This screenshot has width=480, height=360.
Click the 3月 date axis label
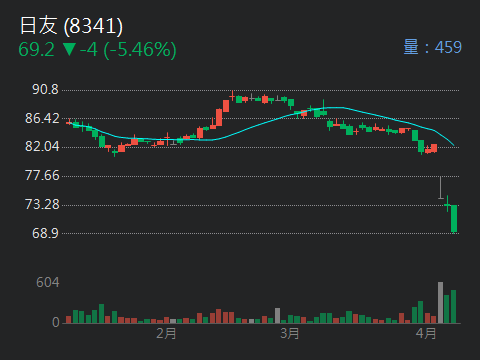[289, 333]
